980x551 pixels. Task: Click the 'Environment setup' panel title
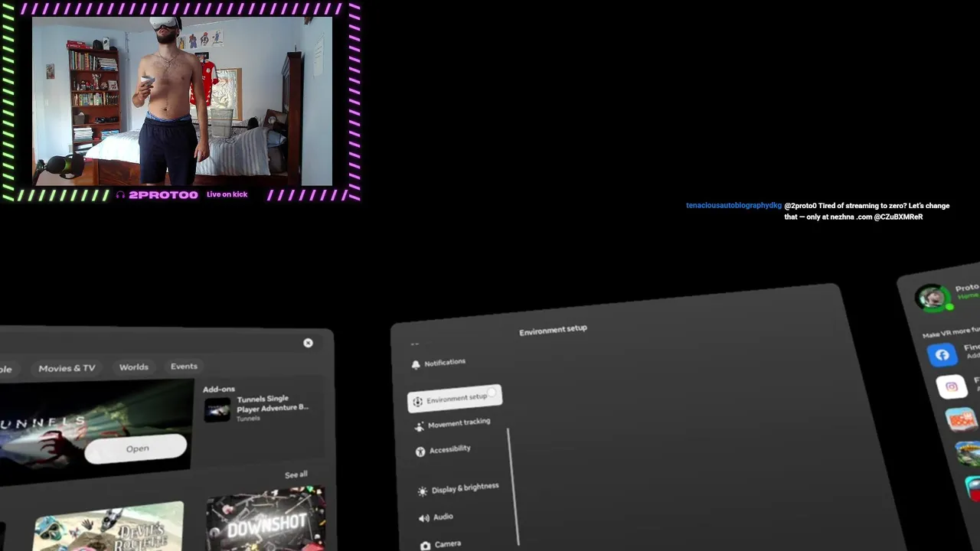coord(553,330)
